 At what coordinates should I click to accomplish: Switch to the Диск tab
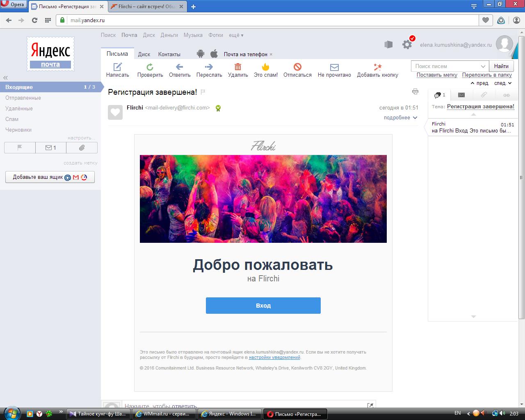point(144,54)
